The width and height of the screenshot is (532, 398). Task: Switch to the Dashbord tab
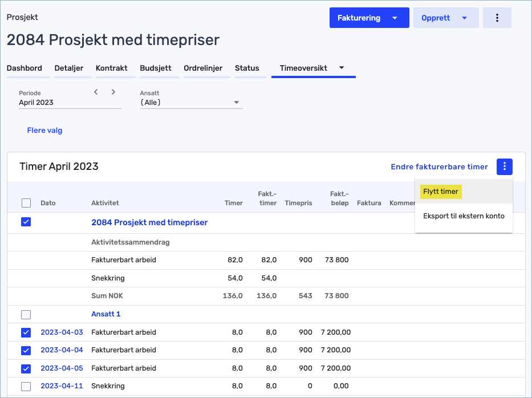coord(25,68)
